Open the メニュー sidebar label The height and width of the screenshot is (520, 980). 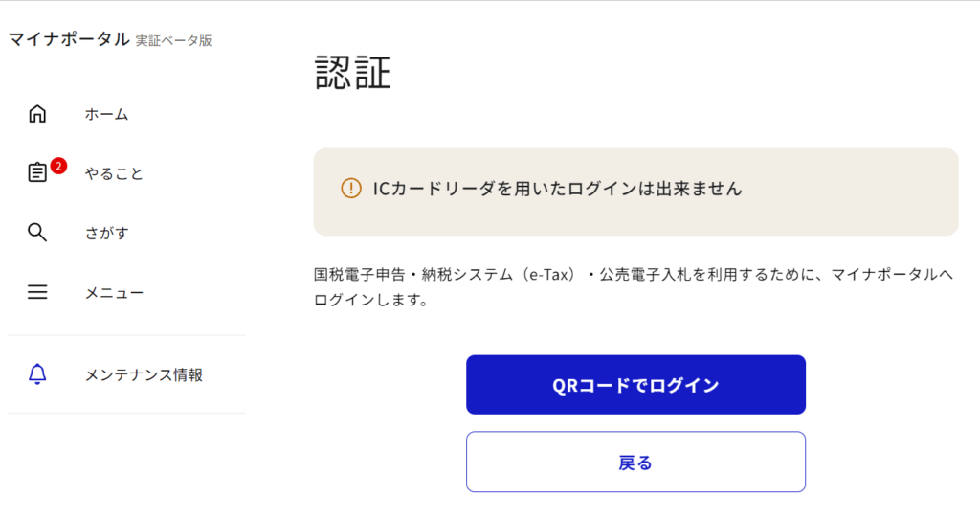tap(114, 293)
